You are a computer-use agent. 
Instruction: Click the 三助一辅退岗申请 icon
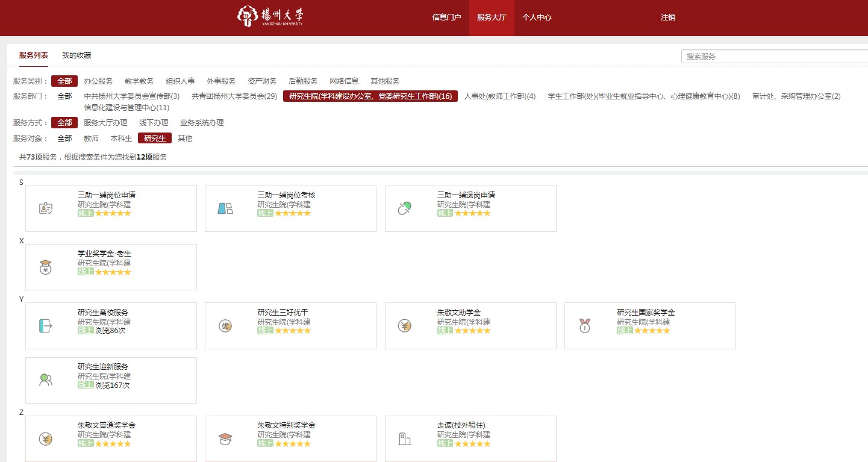[x=404, y=208]
